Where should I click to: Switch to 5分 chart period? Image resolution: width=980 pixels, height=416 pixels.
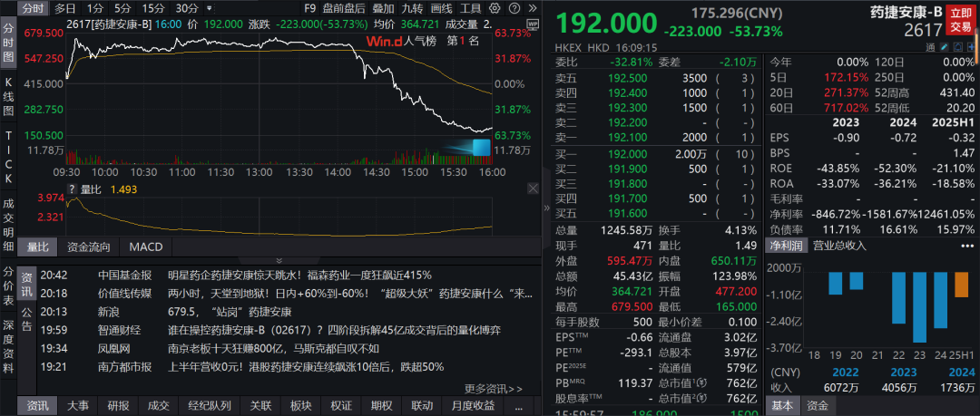(123, 9)
